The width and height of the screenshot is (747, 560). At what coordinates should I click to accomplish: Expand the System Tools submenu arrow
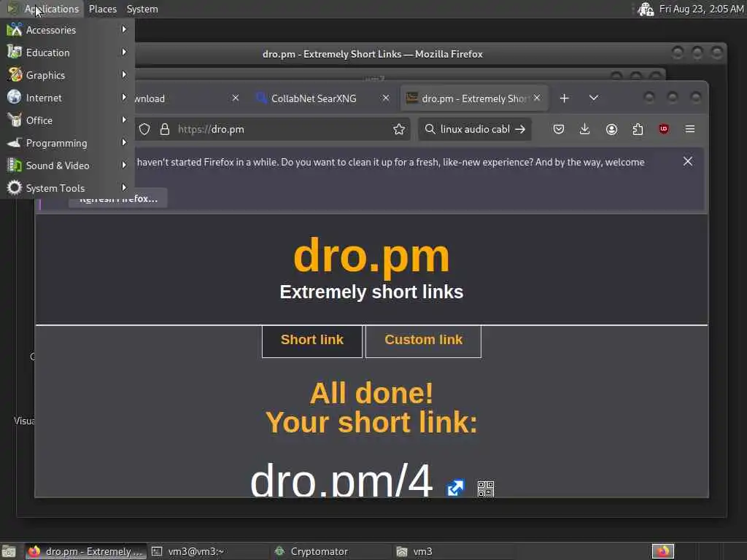click(124, 187)
